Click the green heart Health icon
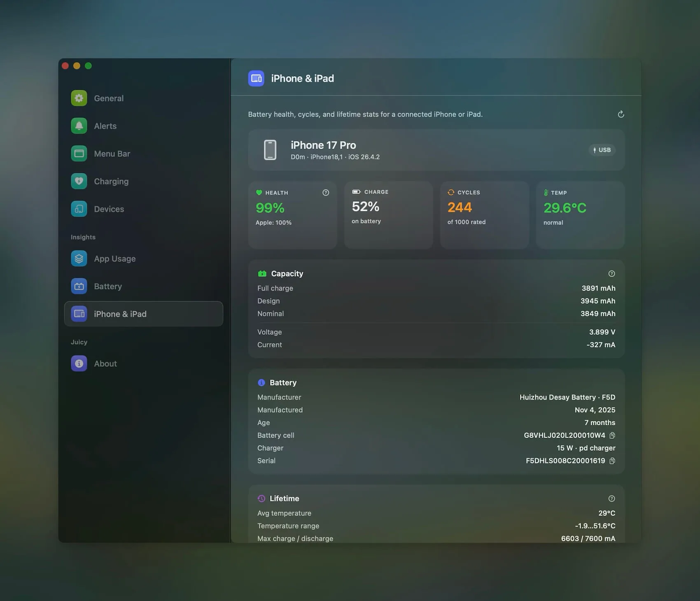 pos(259,192)
